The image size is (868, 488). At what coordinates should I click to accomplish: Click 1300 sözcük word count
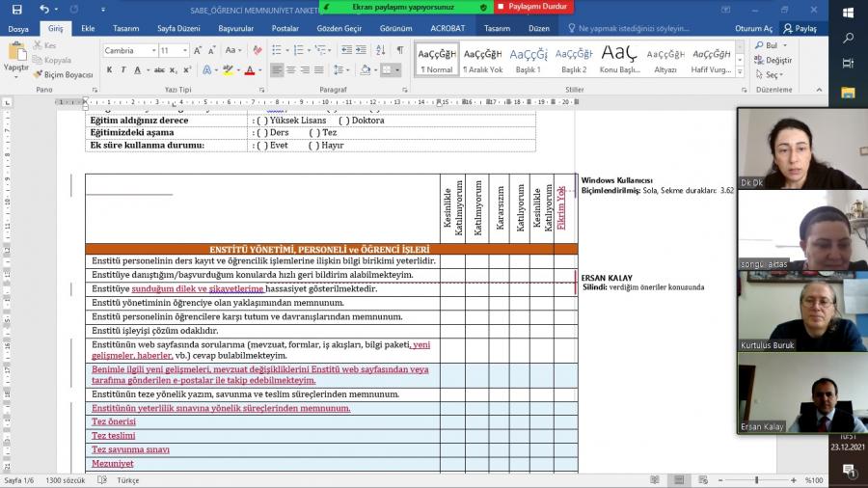(x=66, y=480)
